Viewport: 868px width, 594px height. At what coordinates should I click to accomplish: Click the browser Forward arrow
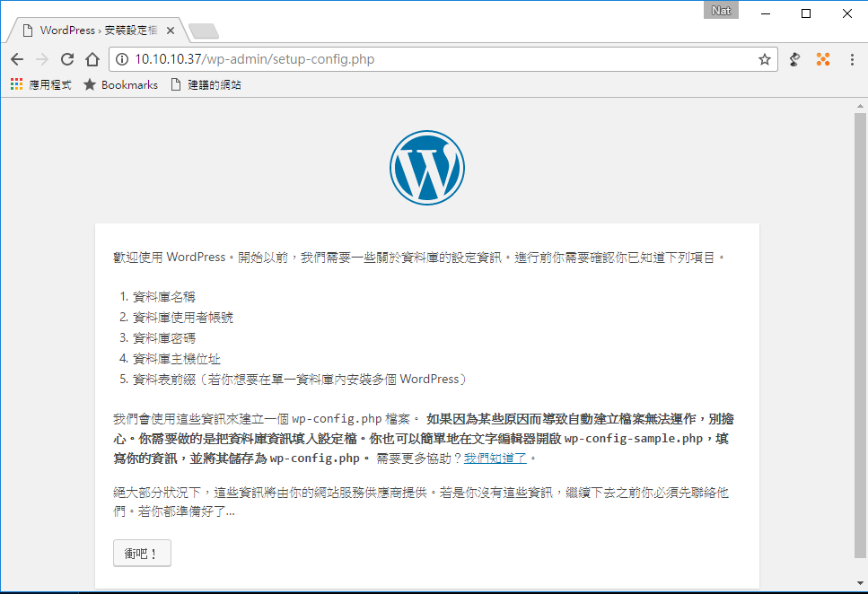point(42,59)
